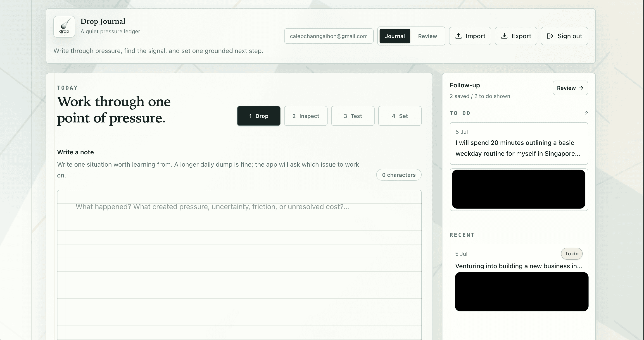Go to step 4 Set
Screen dimensions: 644x340
400,116
